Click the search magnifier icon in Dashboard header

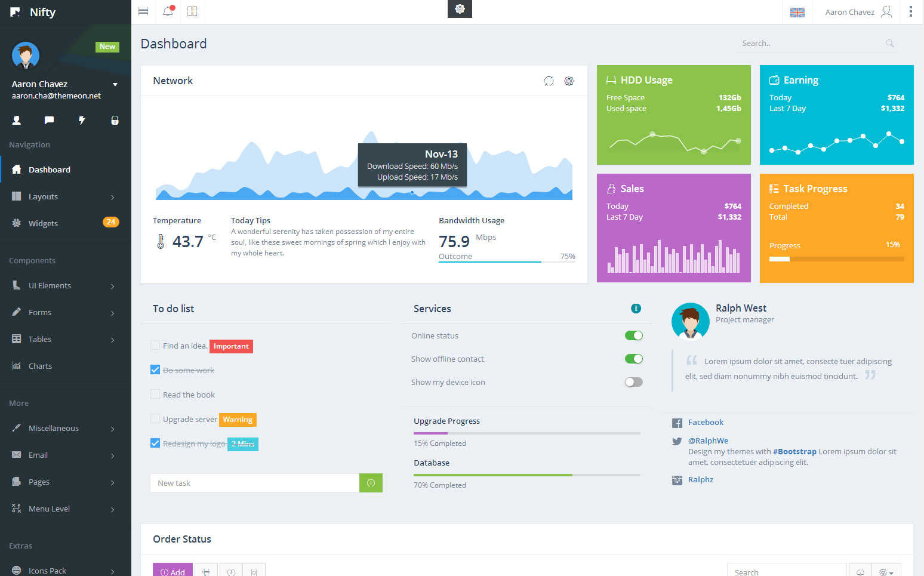coord(889,43)
